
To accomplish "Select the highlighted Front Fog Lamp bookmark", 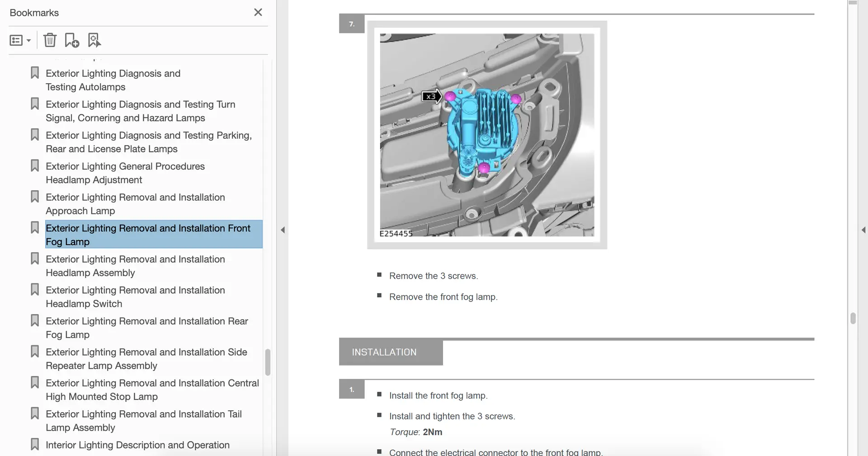I will coord(154,235).
